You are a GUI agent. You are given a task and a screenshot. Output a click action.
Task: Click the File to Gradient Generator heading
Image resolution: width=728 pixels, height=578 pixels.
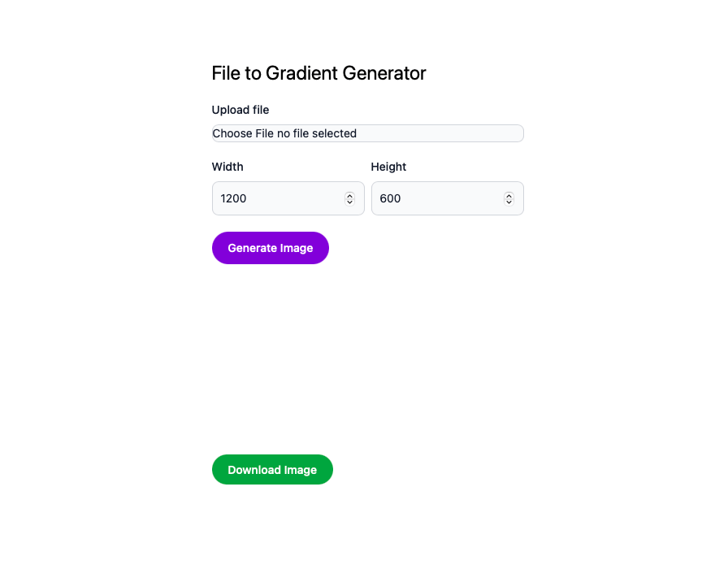318,73
